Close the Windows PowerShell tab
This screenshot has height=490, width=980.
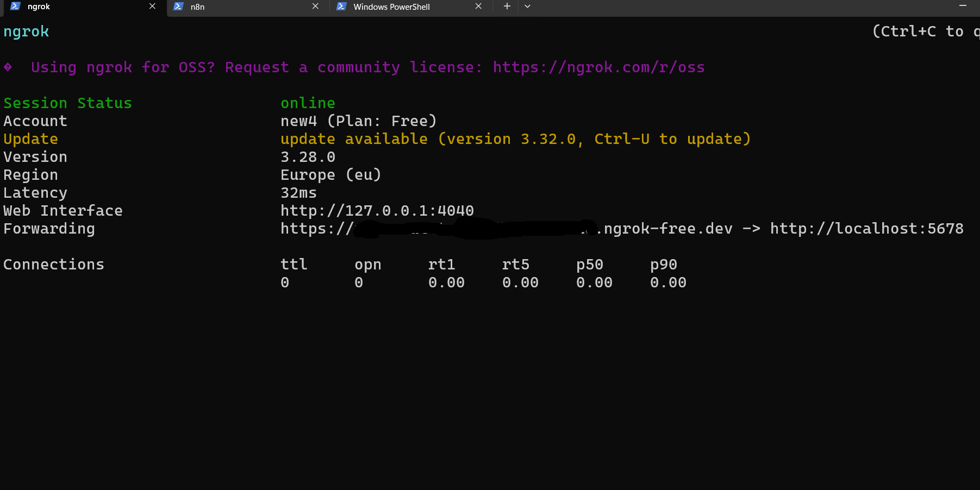click(478, 7)
